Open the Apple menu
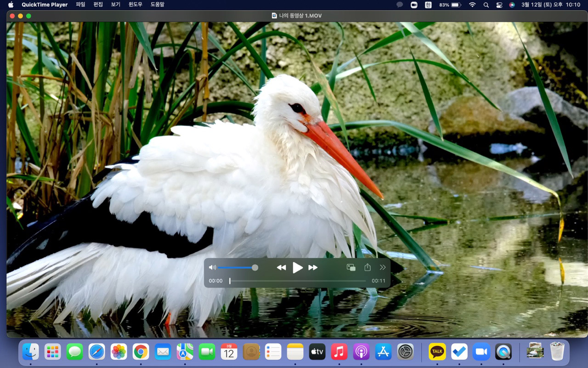The image size is (588, 368). (11, 5)
